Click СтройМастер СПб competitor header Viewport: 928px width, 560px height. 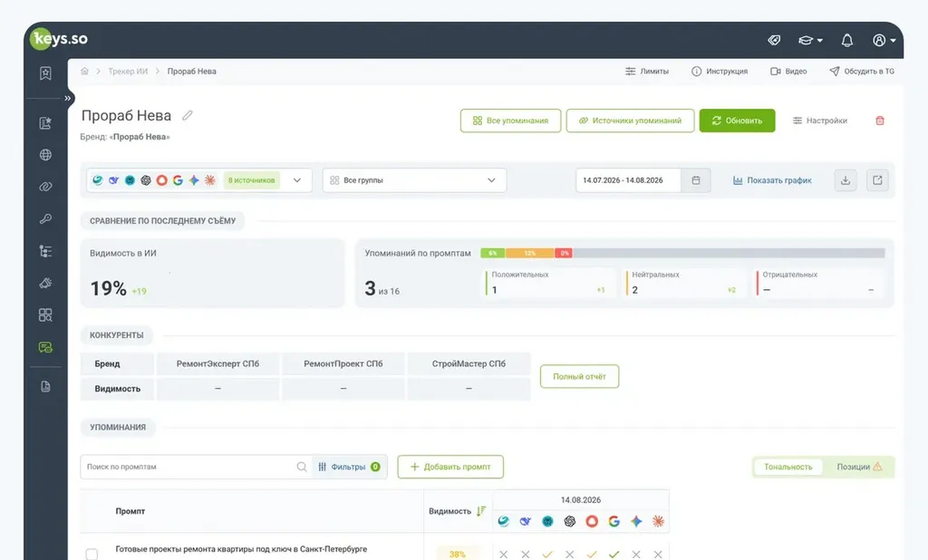pos(469,364)
